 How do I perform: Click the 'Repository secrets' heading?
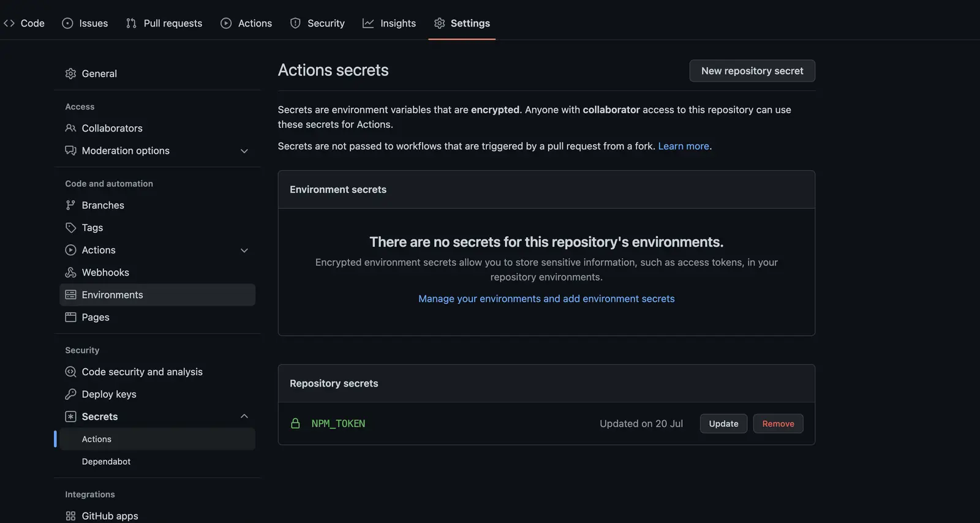334,383
